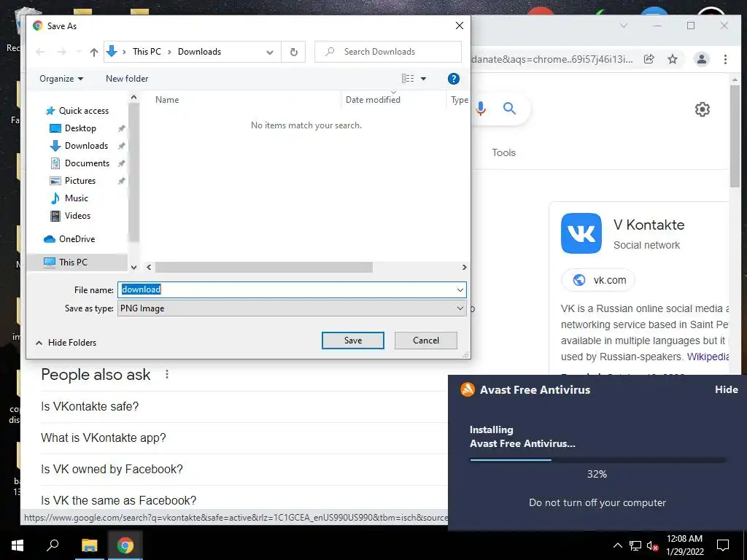
Task: Click navigation pane scroll down arrow
Action: point(134,268)
